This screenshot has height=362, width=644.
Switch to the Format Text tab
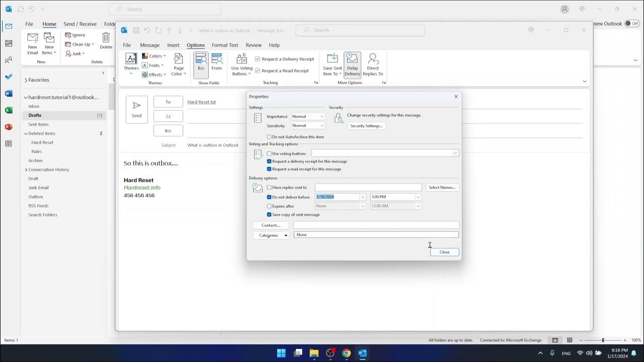tap(225, 45)
